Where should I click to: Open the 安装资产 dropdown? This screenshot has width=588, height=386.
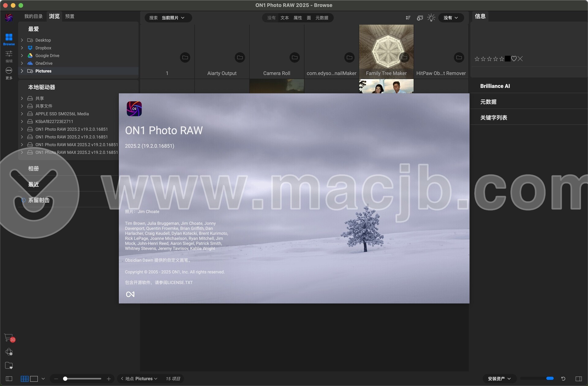pyautogui.click(x=499, y=379)
